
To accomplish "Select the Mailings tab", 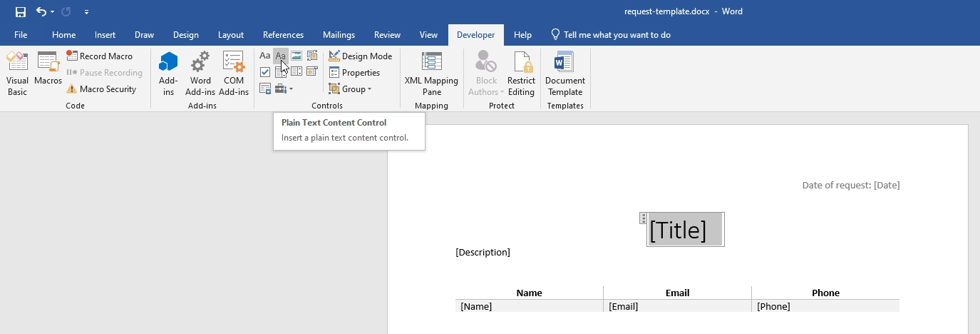I will (339, 35).
